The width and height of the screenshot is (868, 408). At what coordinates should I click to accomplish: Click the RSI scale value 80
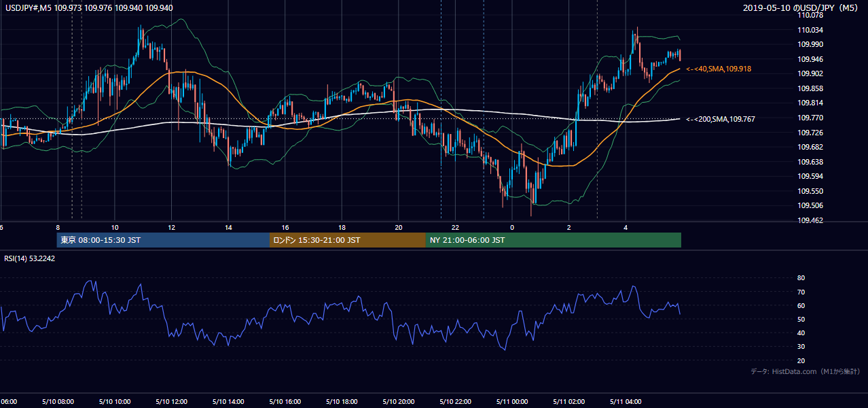click(801, 278)
